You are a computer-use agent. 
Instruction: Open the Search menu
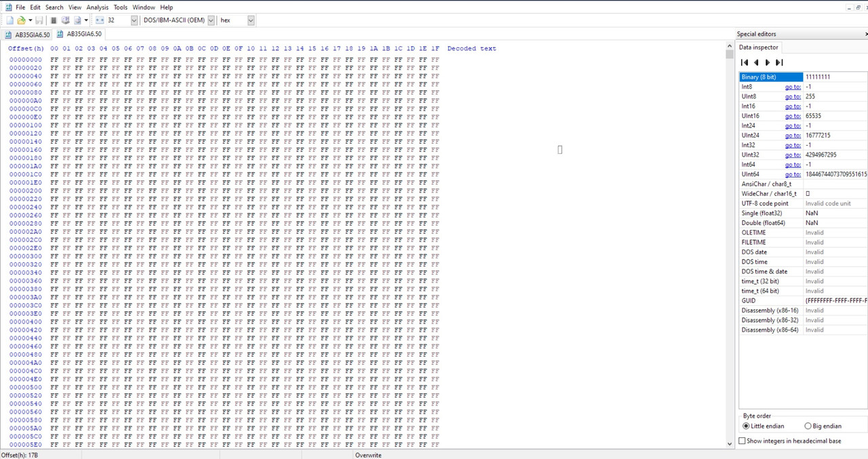click(54, 7)
